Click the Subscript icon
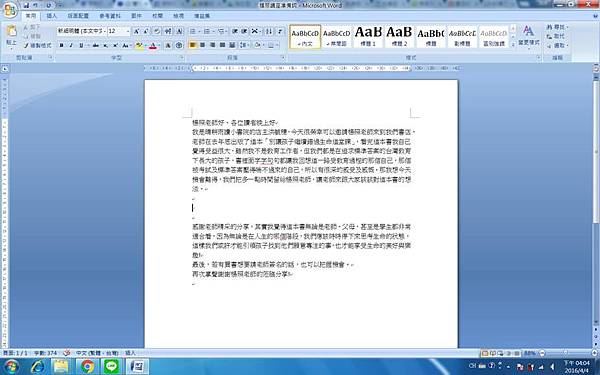600x375 pixels. (106, 45)
